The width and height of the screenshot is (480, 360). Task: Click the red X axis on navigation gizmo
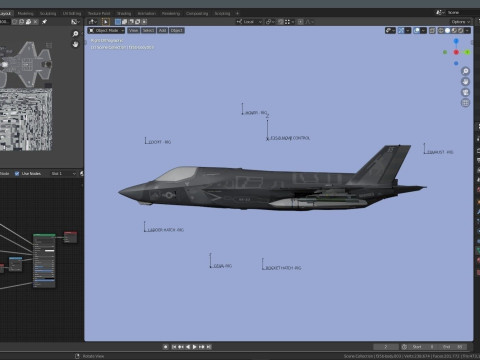pyautogui.click(x=456, y=52)
